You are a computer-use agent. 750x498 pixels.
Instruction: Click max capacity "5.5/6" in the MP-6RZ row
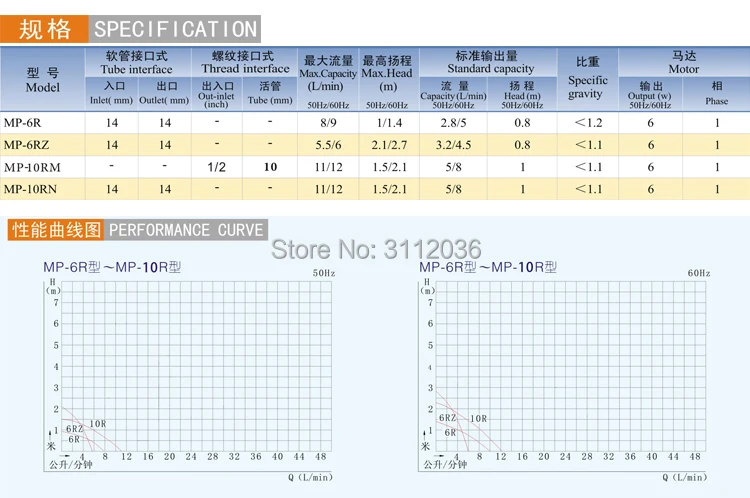click(x=328, y=145)
